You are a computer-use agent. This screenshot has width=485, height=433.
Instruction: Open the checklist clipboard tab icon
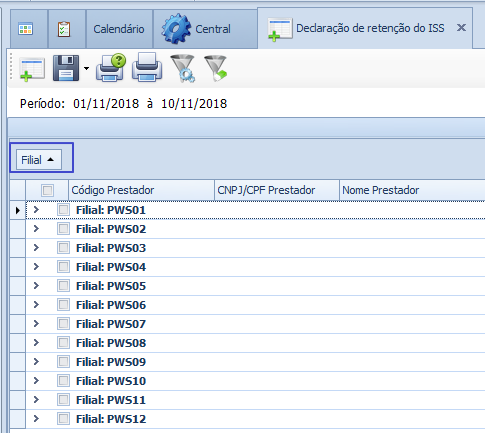point(64,29)
